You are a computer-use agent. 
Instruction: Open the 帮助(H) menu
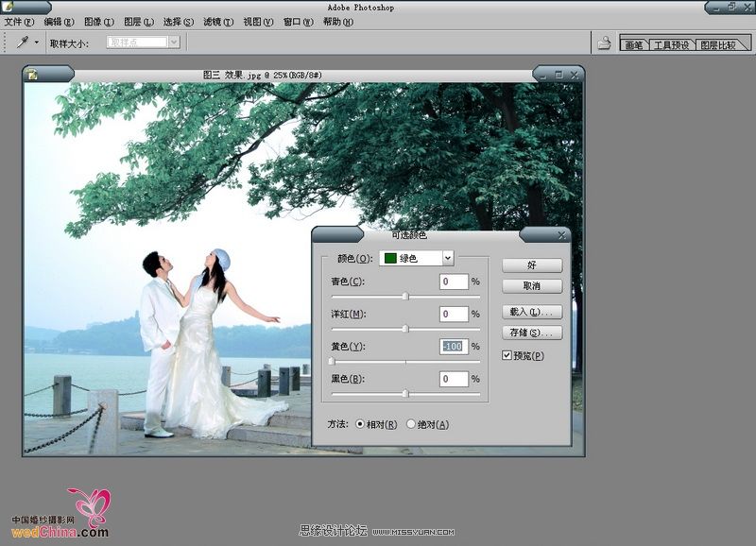point(338,22)
